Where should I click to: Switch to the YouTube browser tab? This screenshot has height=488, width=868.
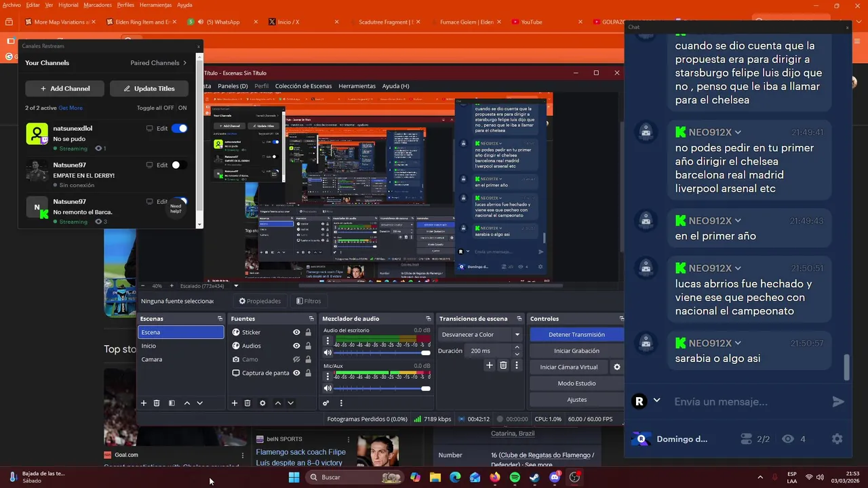click(532, 22)
